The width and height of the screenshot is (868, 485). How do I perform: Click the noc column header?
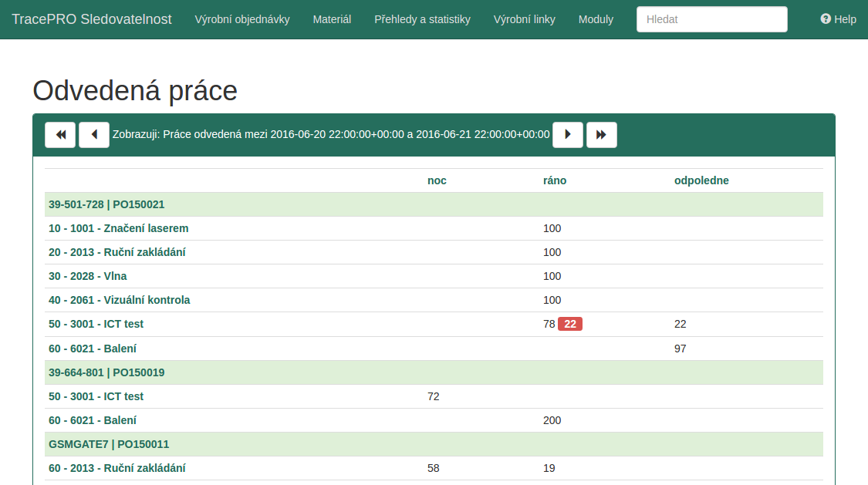coord(437,181)
